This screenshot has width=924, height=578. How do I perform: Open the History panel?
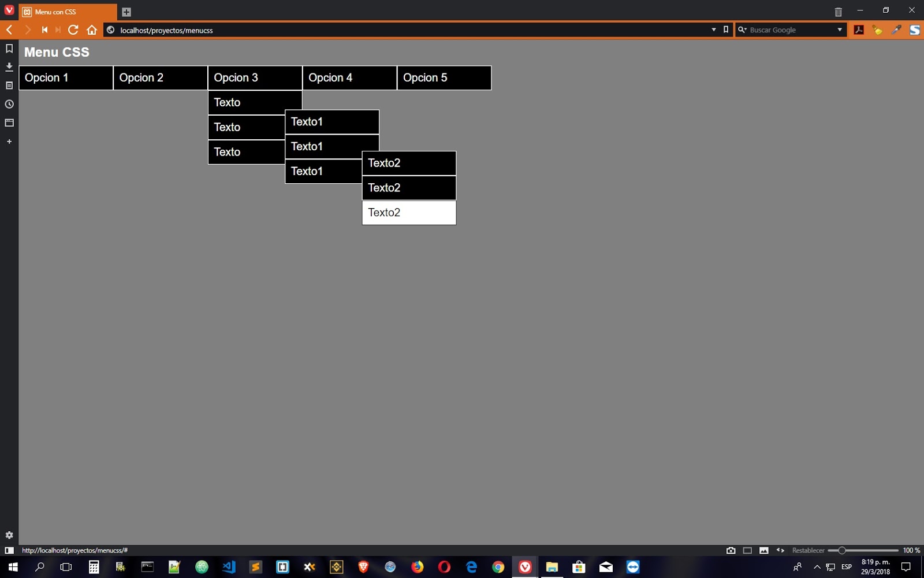(x=9, y=104)
